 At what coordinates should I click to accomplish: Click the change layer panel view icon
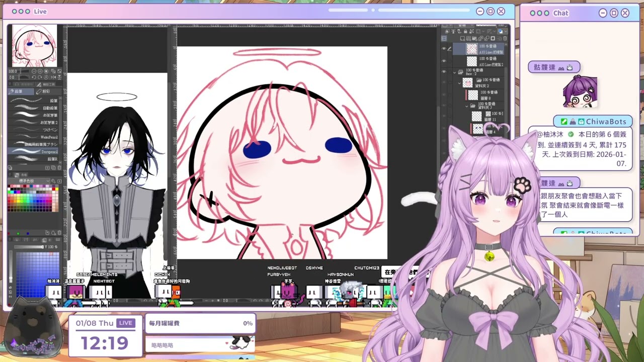[444, 38]
